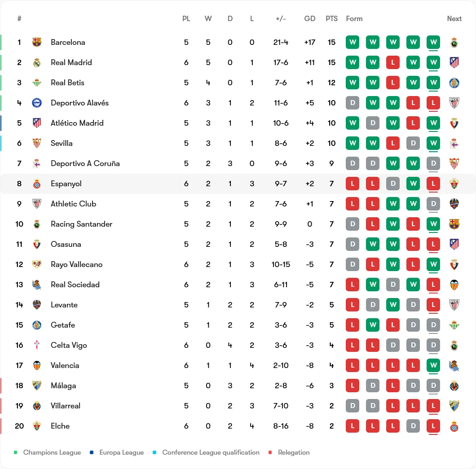Image resolution: width=476 pixels, height=469 pixels.
Task: Click the Relegation red legend dot
Action: tap(270, 452)
